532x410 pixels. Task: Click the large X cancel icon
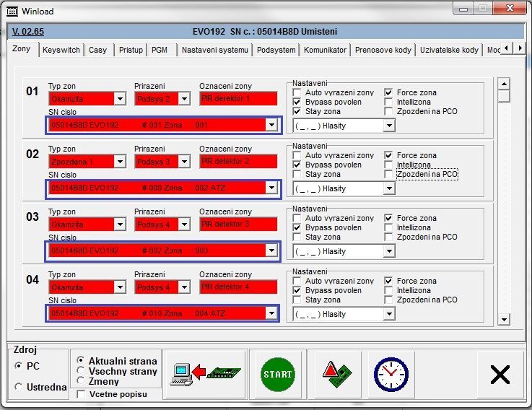click(x=500, y=374)
